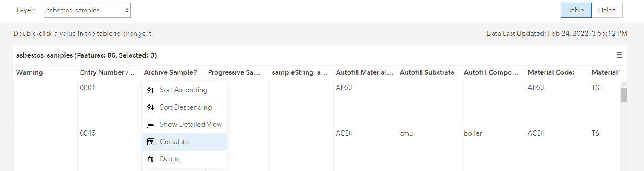
Task: Click the Material Code column header
Action: click(551, 72)
